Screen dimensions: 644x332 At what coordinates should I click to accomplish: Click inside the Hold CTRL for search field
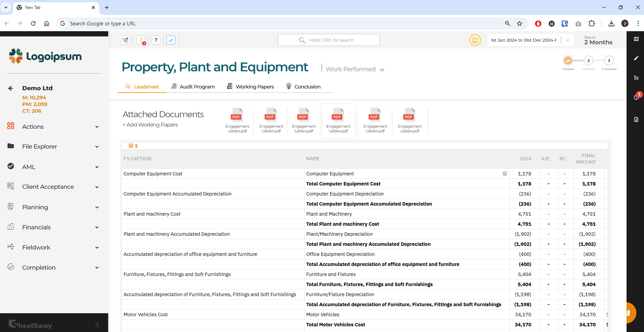point(329,40)
